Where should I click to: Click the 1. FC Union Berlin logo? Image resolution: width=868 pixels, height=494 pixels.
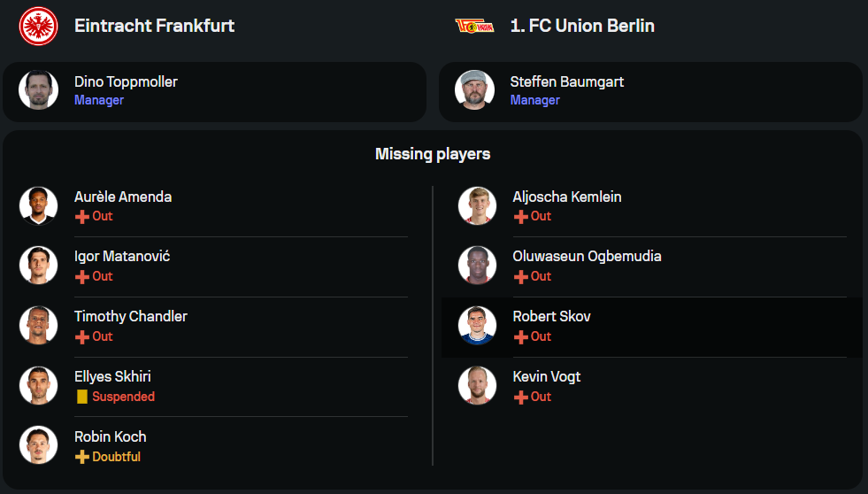tap(474, 26)
